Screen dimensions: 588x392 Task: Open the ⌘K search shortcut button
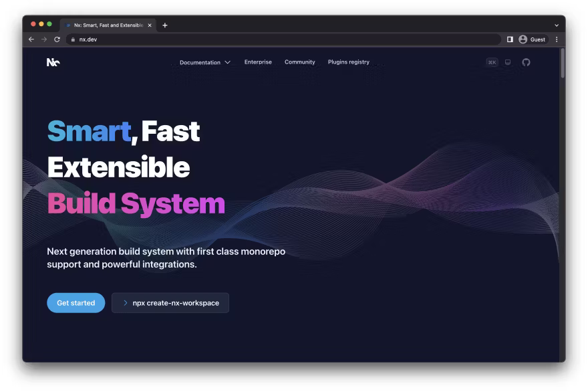tap(492, 62)
